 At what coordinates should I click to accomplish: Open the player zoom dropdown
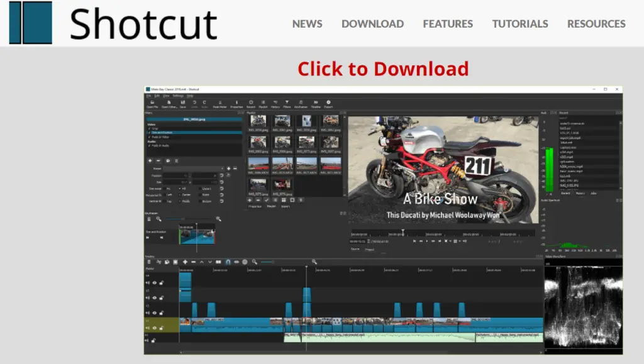(450, 241)
